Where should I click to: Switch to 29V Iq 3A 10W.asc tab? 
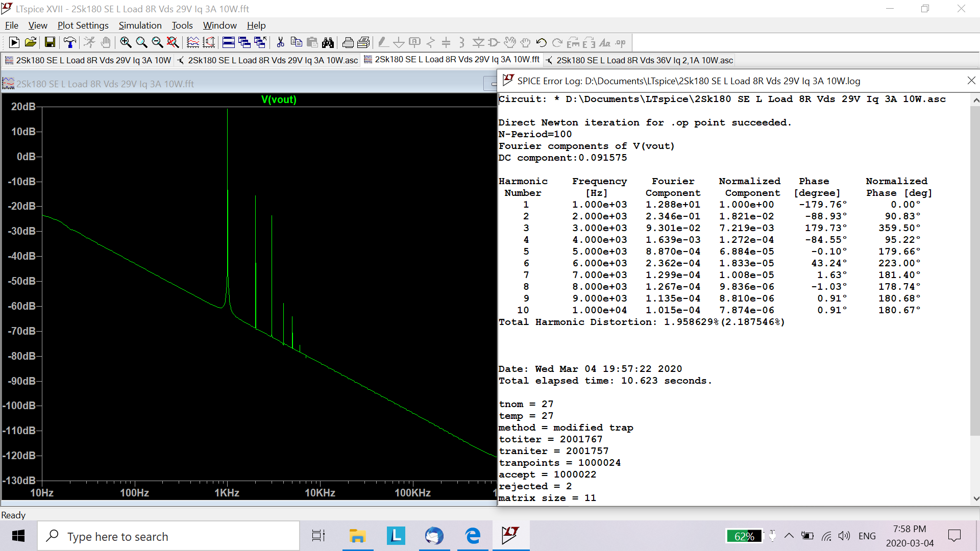click(267, 60)
